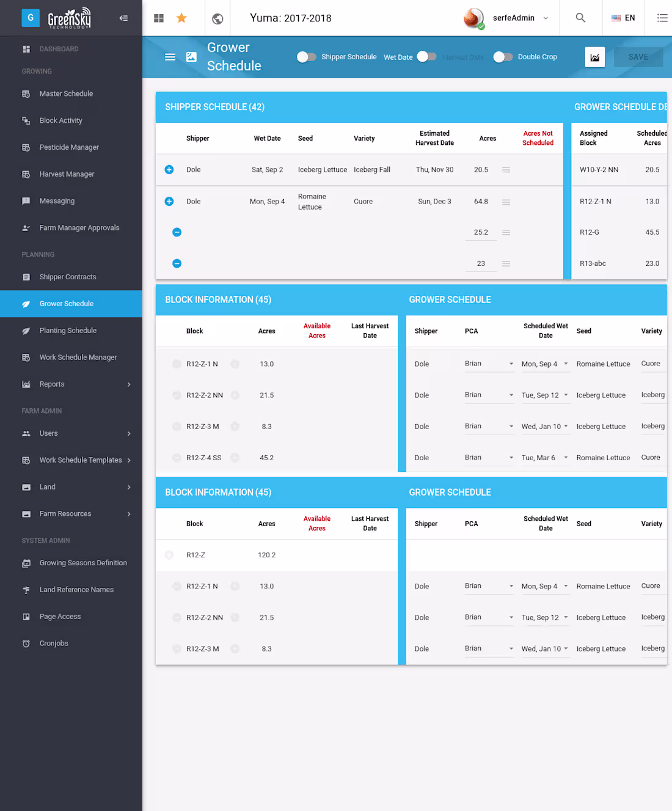Toggle the Wet Date switch
672x811 pixels.
pyautogui.click(x=426, y=57)
